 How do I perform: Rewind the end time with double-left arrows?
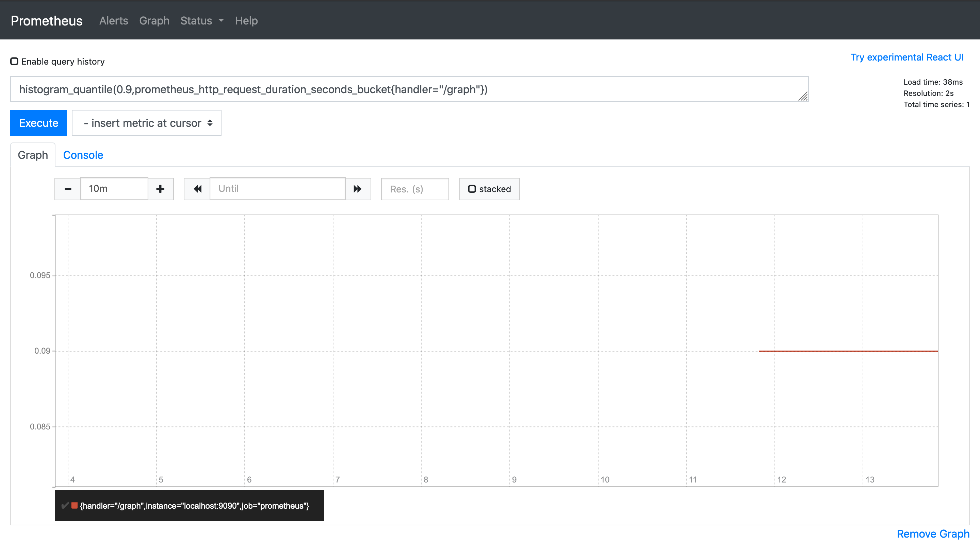click(x=197, y=189)
